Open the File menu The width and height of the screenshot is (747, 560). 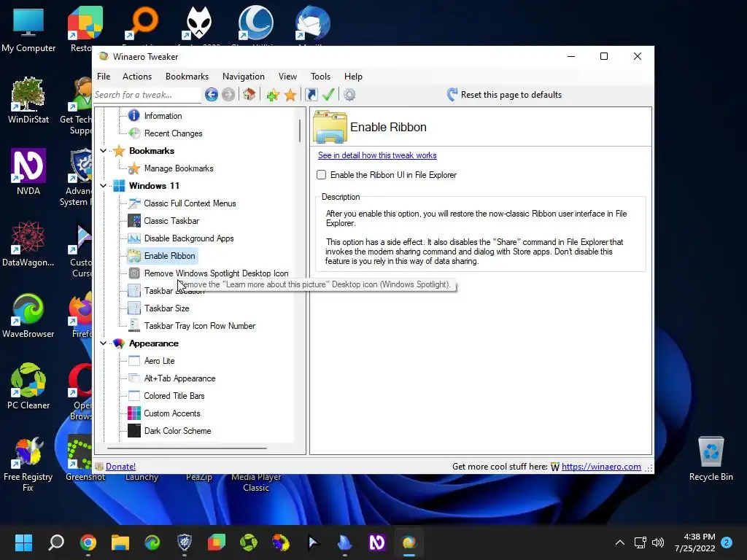pyautogui.click(x=104, y=76)
